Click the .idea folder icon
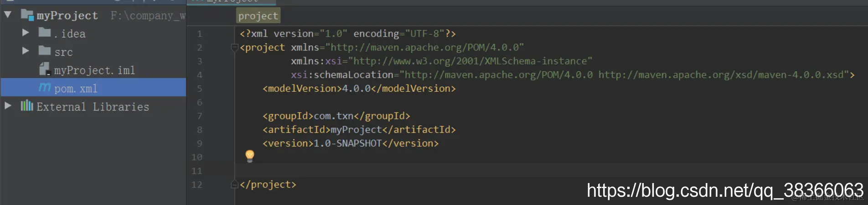 click(x=45, y=32)
